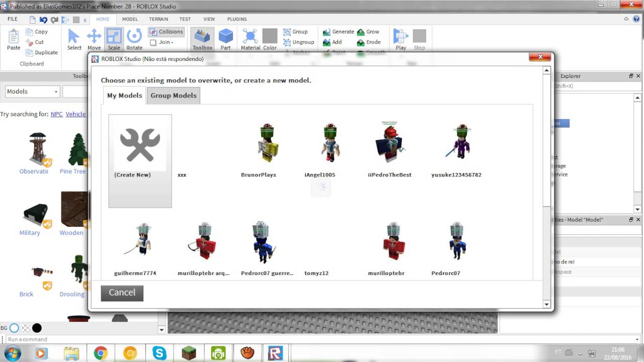The height and width of the screenshot is (362, 644).
Task: Select the black BG circle option
Action: point(37,328)
